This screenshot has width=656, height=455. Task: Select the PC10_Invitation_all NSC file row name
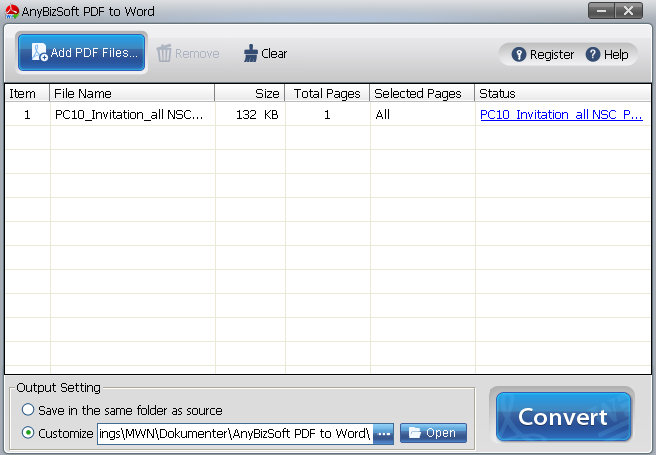tap(129, 115)
